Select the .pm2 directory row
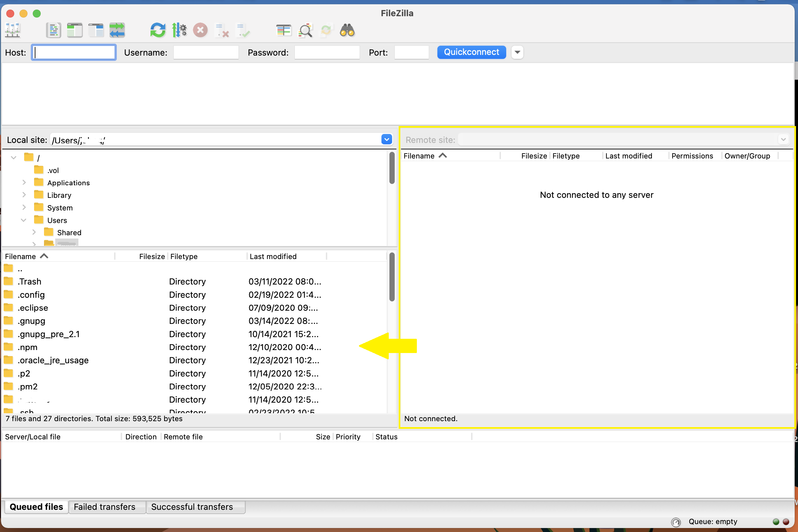The image size is (798, 532). click(195, 387)
